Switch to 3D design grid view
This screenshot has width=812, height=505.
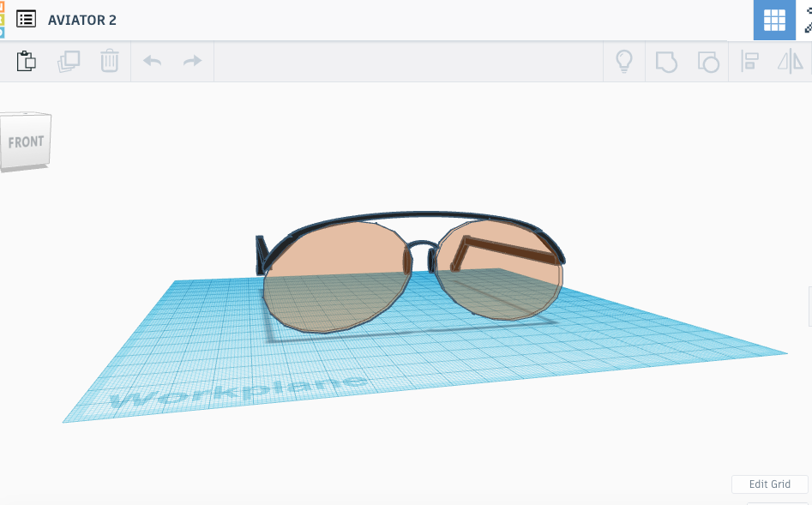[774, 20]
